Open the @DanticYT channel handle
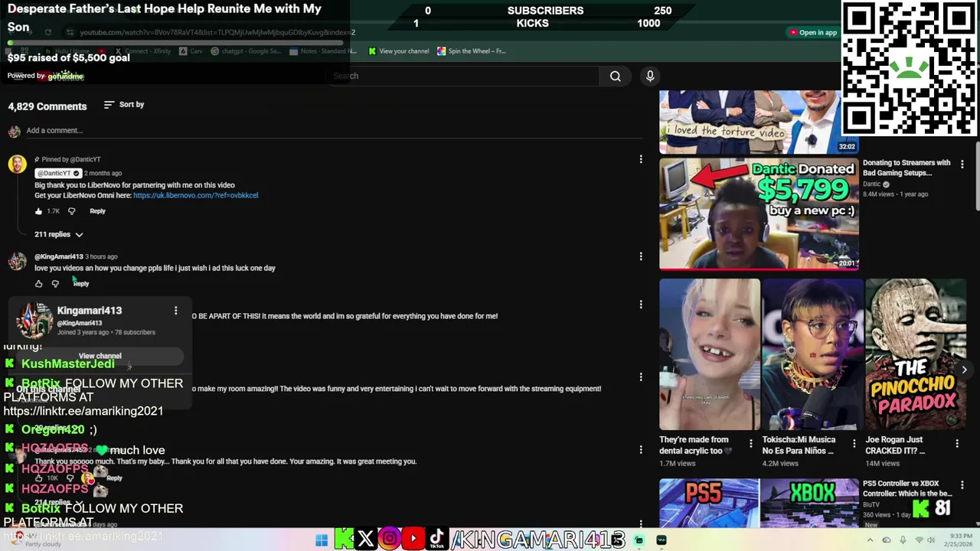This screenshot has height=551, width=980. point(57,173)
